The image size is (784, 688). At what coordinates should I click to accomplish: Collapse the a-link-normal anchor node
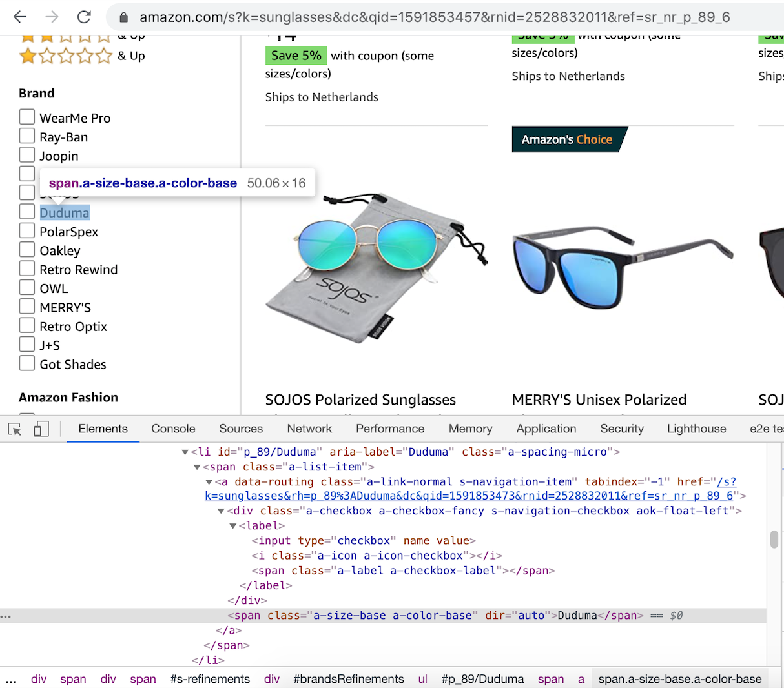209,482
